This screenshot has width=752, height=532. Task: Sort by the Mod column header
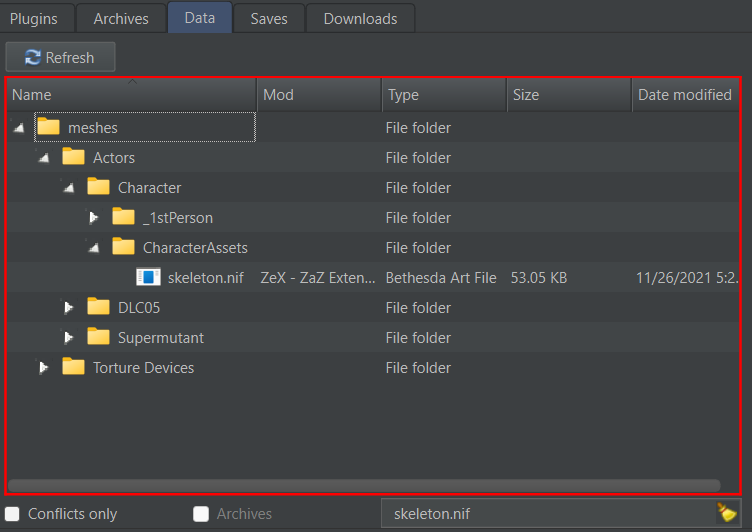coord(319,95)
